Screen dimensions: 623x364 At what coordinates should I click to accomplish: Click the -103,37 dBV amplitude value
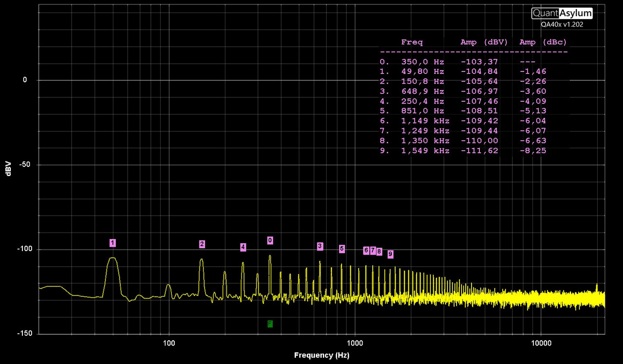point(479,62)
